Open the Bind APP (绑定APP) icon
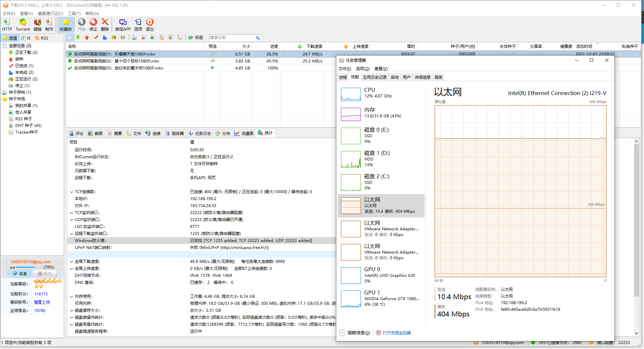The width and height of the screenshot is (644, 349). click(x=123, y=23)
